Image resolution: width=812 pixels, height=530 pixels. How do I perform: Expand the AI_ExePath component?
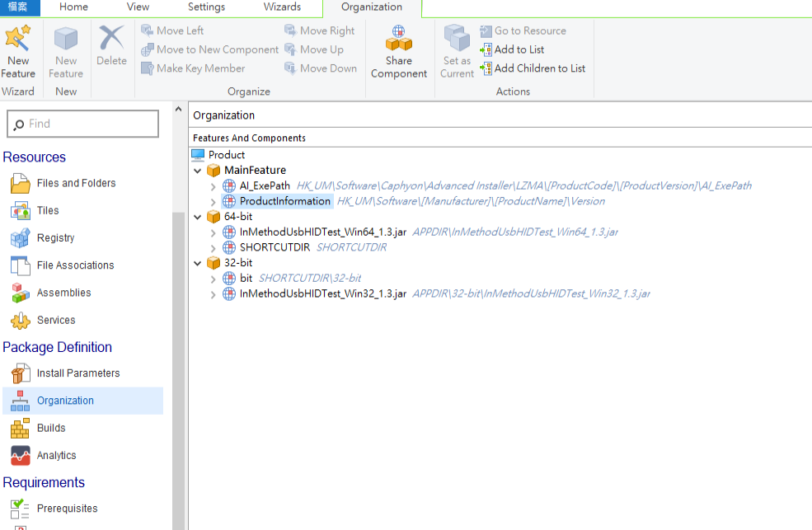click(x=213, y=186)
